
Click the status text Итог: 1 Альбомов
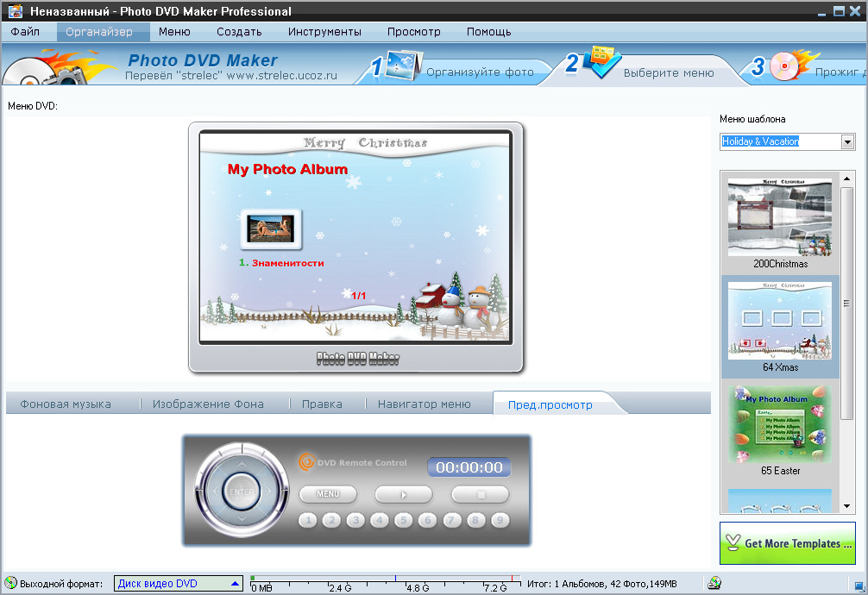pos(566,584)
